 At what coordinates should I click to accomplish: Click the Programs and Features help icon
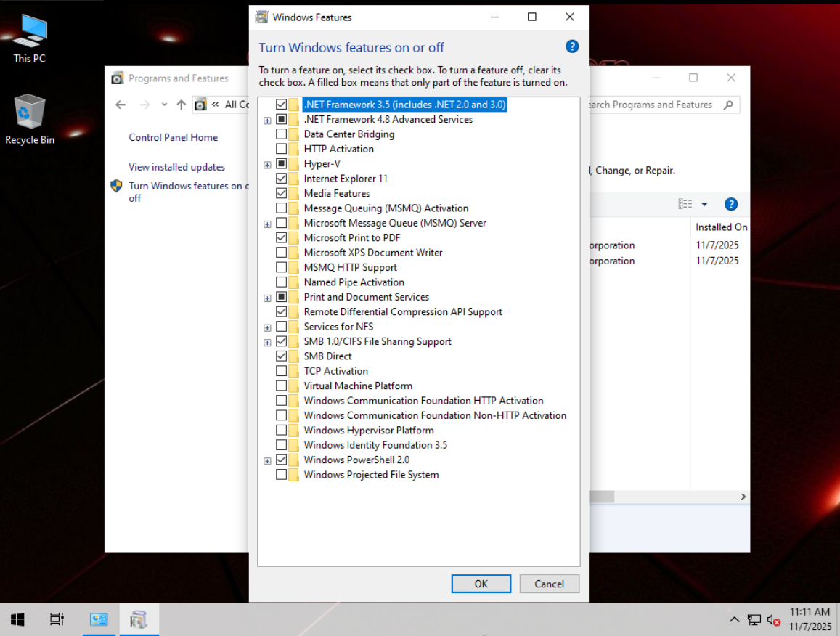tap(731, 205)
